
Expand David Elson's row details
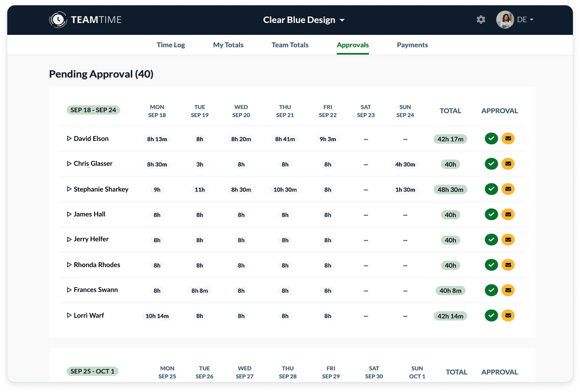click(x=69, y=138)
